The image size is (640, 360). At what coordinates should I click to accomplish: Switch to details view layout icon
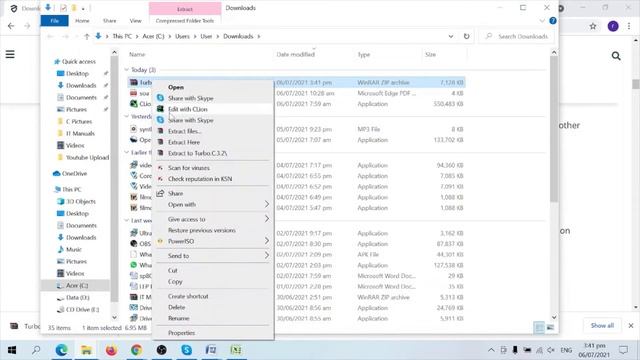pyautogui.click(x=539, y=327)
